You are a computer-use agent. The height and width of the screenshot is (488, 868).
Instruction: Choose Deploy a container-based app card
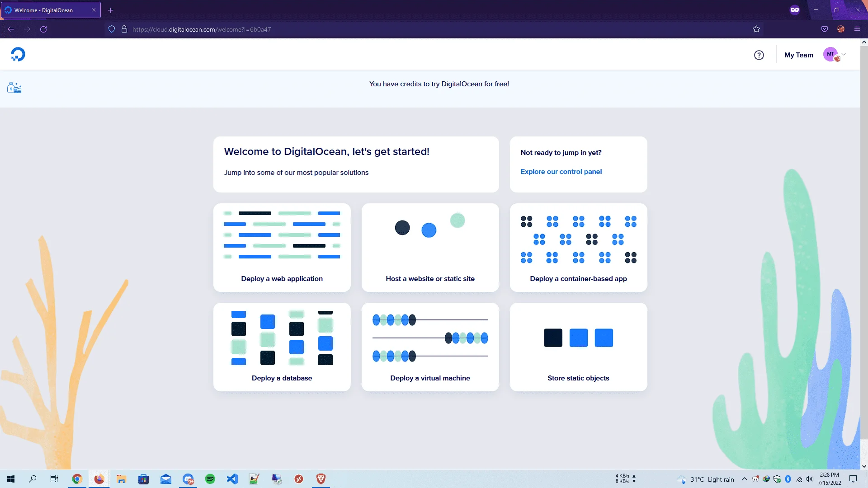pyautogui.click(x=579, y=248)
